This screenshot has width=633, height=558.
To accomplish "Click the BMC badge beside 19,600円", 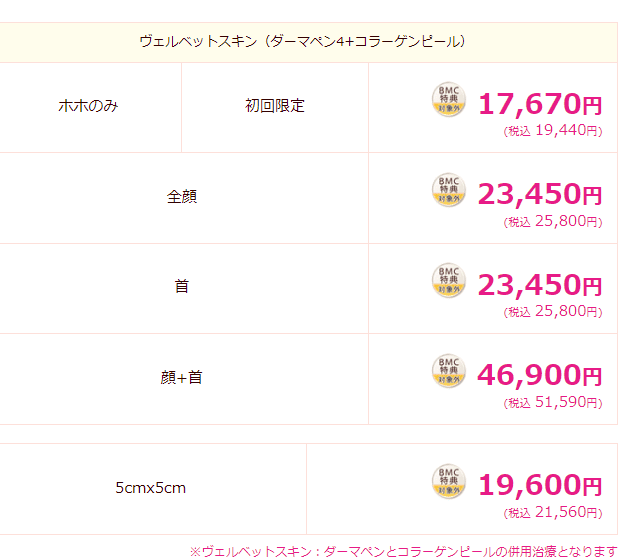I will click(449, 481).
